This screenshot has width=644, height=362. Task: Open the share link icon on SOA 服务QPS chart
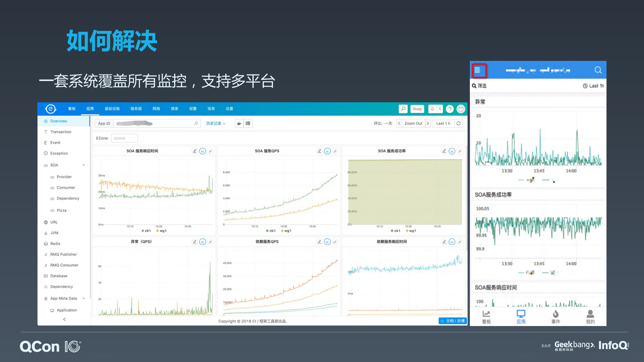(335, 151)
